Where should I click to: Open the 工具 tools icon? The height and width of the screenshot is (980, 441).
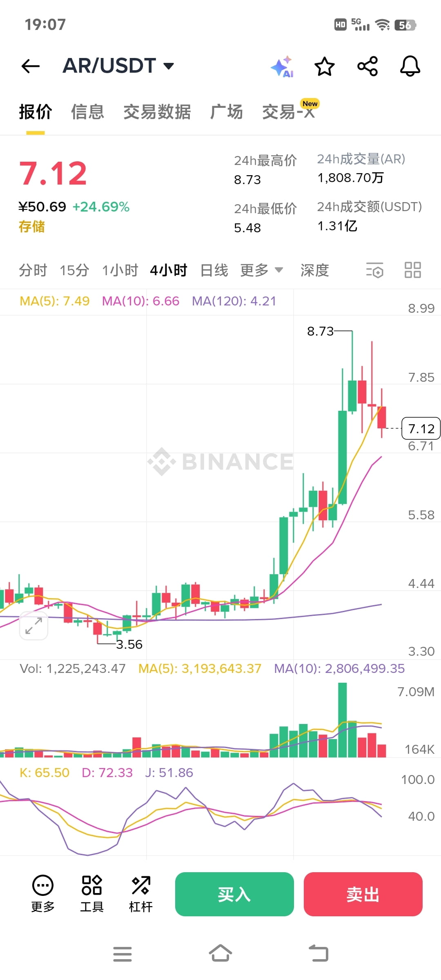(92, 894)
